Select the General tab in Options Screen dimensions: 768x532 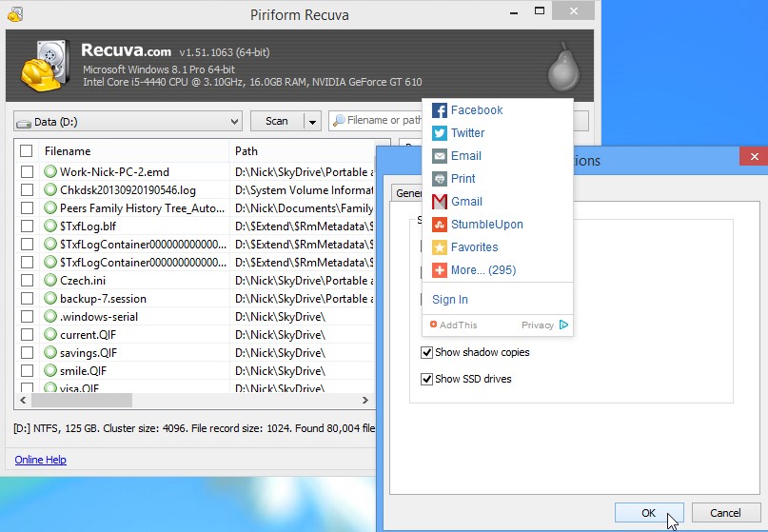[407, 193]
